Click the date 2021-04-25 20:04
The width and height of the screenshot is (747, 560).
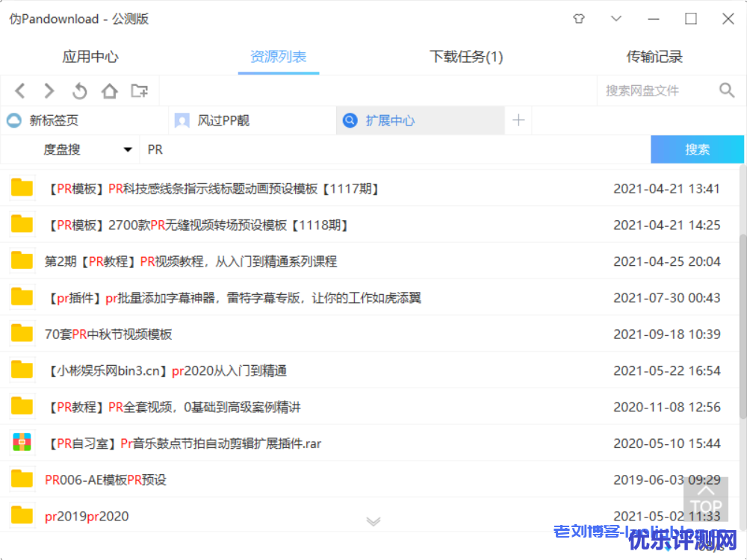pos(666,261)
